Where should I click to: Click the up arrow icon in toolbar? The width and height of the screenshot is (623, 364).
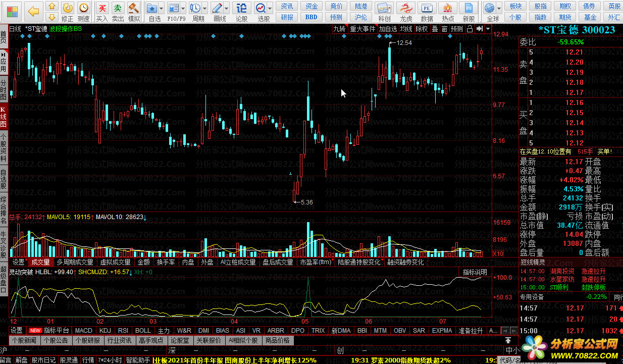tap(51, 7)
